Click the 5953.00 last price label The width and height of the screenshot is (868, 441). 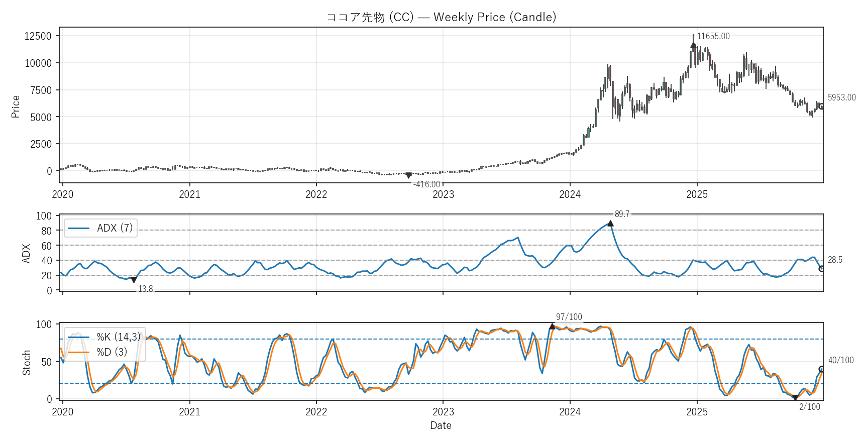[x=841, y=97]
